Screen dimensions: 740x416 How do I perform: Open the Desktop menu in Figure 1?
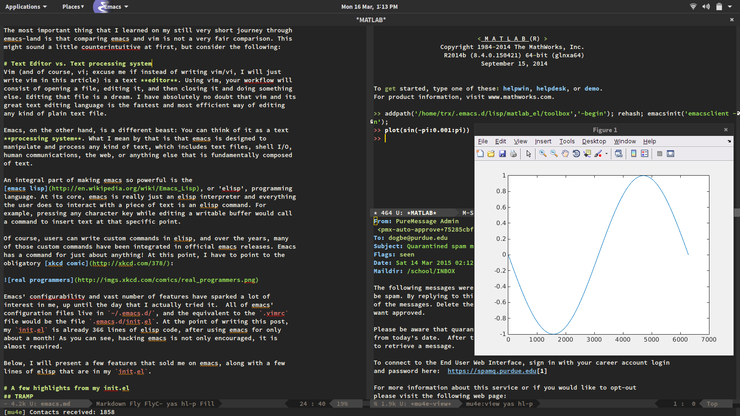pyautogui.click(x=594, y=141)
